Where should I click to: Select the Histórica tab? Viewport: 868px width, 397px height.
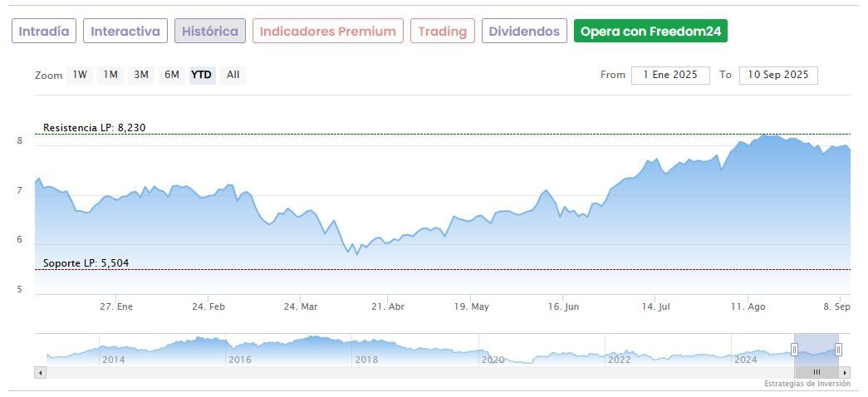coord(209,32)
